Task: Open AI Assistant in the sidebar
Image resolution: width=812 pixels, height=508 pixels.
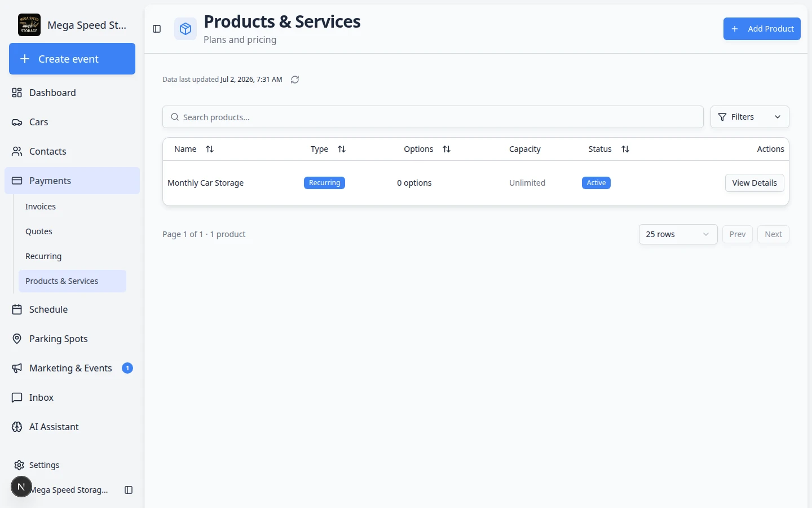Action: (72, 427)
